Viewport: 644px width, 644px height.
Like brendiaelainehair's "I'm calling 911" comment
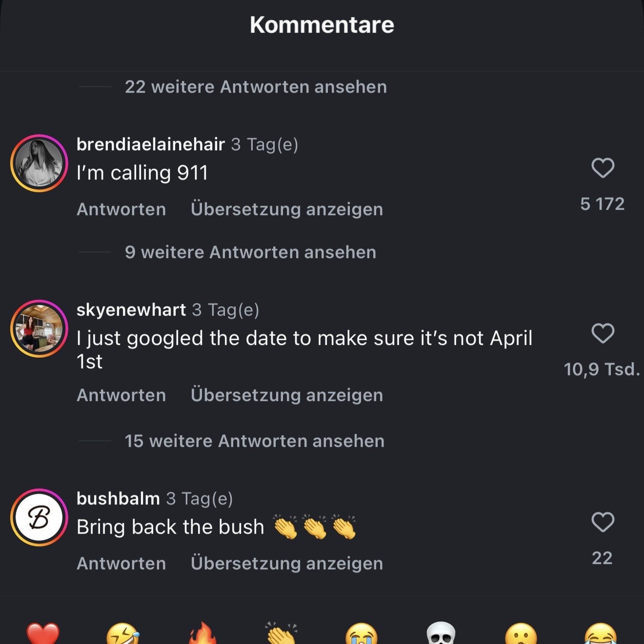603,168
